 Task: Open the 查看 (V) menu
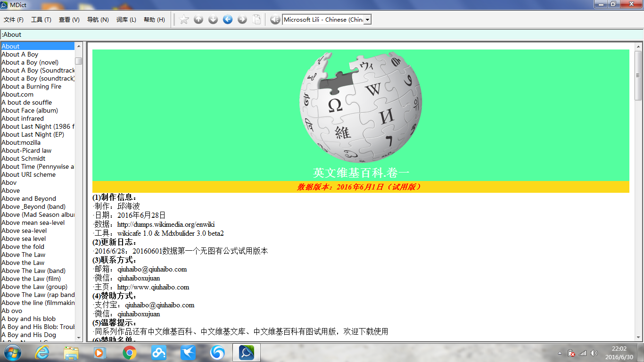69,19
